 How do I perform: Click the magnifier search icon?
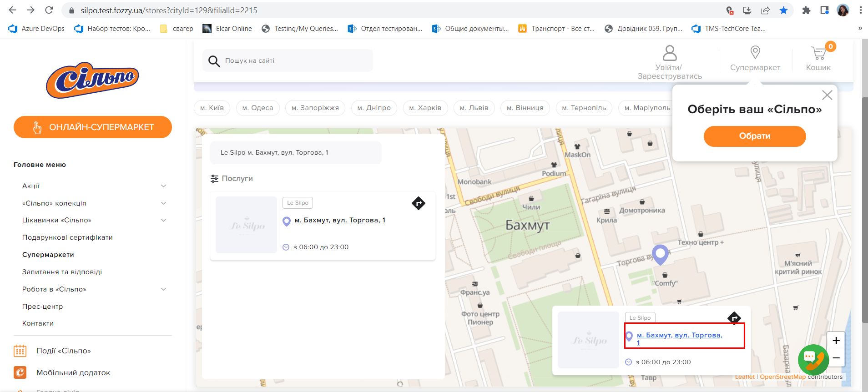[214, 61]
